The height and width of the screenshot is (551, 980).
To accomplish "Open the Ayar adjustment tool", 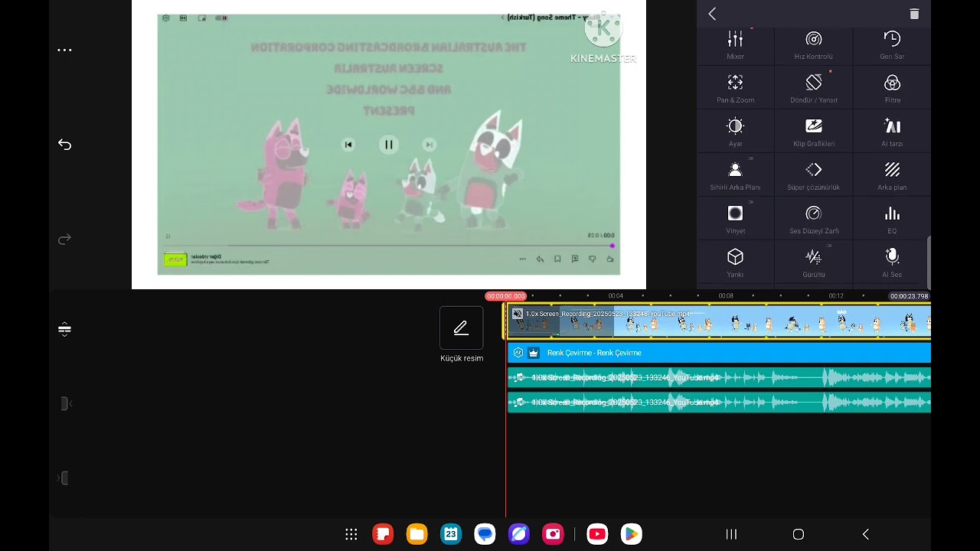I will (x=735, y=132).
